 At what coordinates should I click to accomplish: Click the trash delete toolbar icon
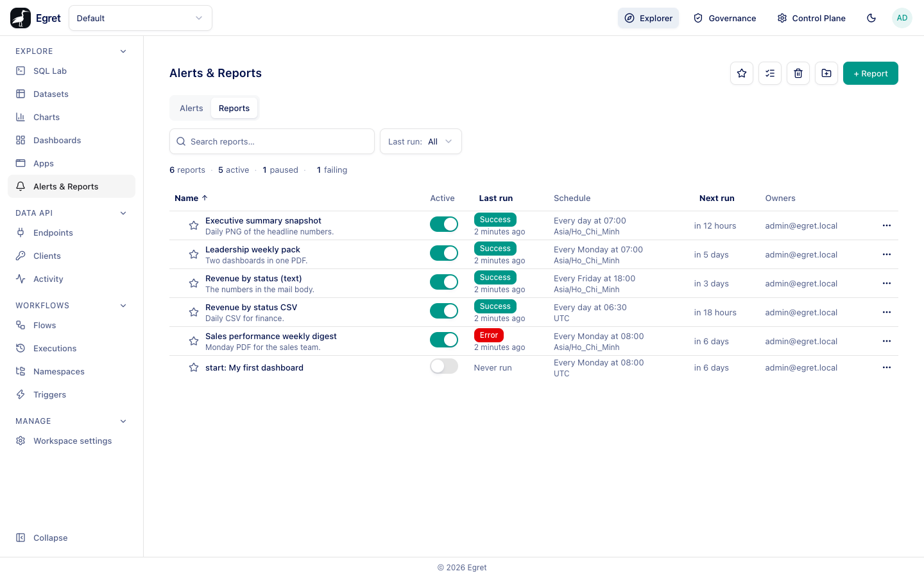point(798,73)
